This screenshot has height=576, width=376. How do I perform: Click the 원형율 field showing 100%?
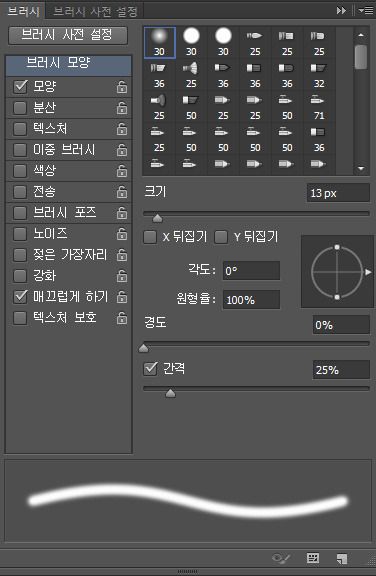(252, 300)
